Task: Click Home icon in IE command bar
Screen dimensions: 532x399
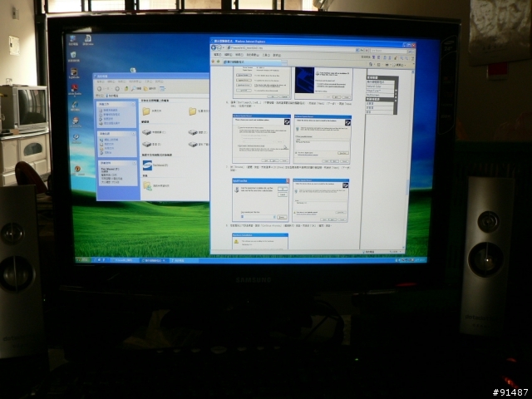Action: pos(371,64)
